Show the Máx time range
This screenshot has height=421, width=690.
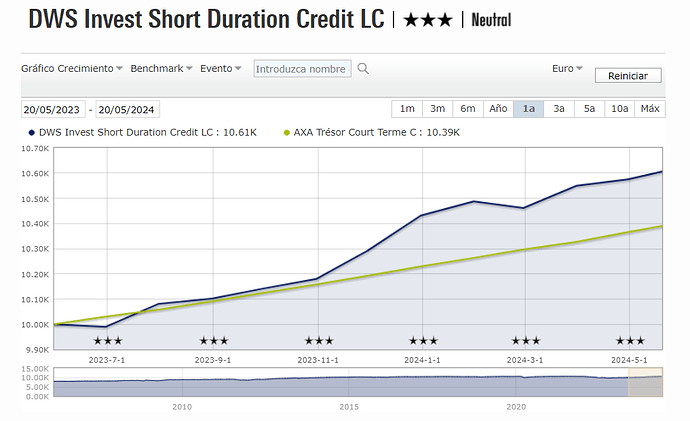[650, 109]
